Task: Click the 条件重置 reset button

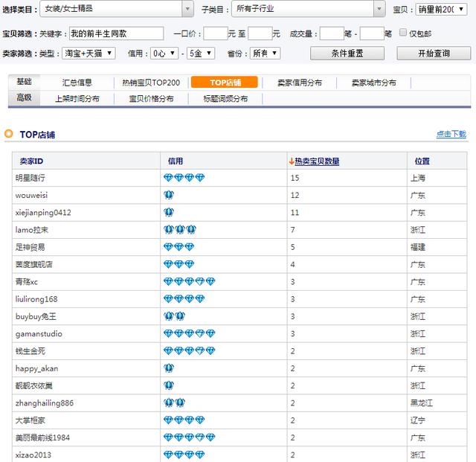Action: (x=347, y=54)
